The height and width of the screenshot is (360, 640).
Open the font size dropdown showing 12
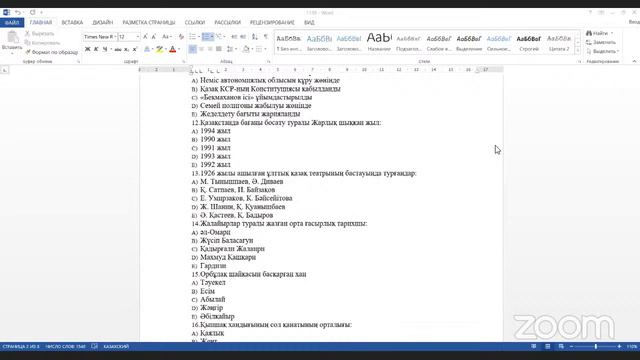tap(138, 37)
